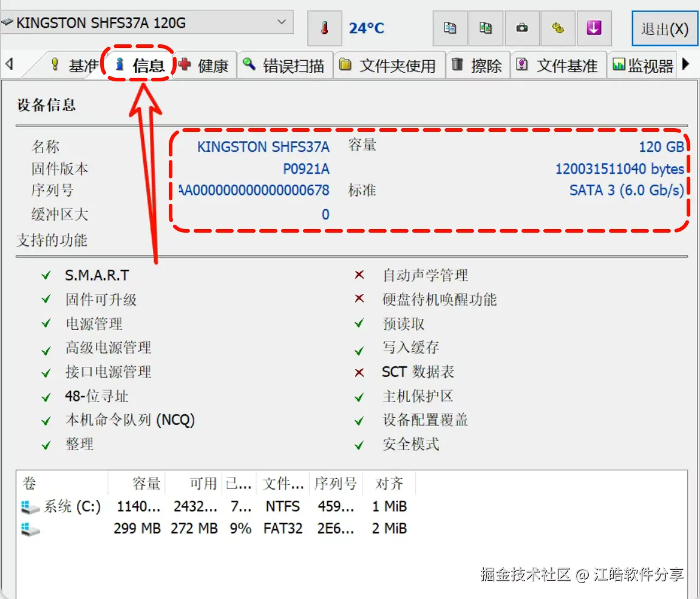The height and width of the screenshot is (599, 700).
Task: Click the 安全模式 feature entry
Action: click(411, 444)
